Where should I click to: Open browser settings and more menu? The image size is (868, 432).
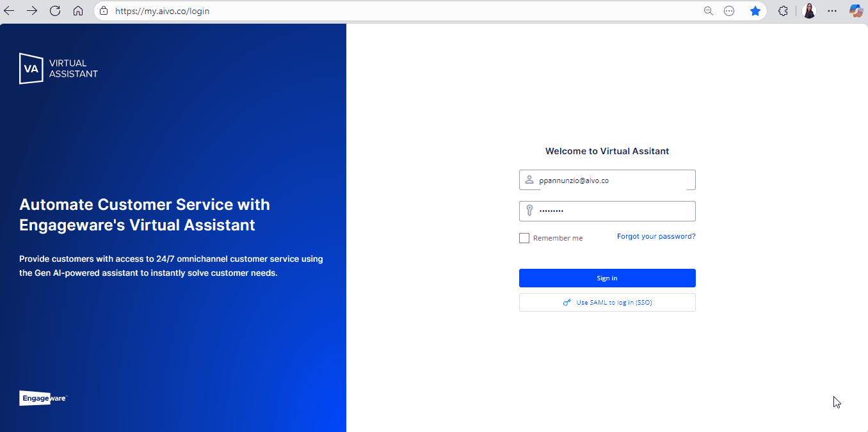[x=832, y=11]
